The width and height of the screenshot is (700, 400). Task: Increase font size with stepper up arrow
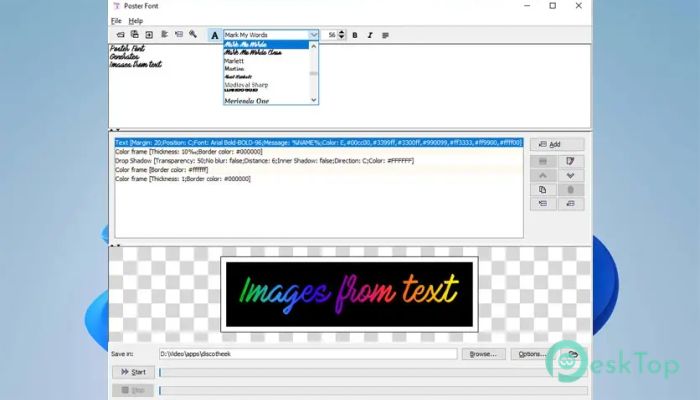point(342,32)
